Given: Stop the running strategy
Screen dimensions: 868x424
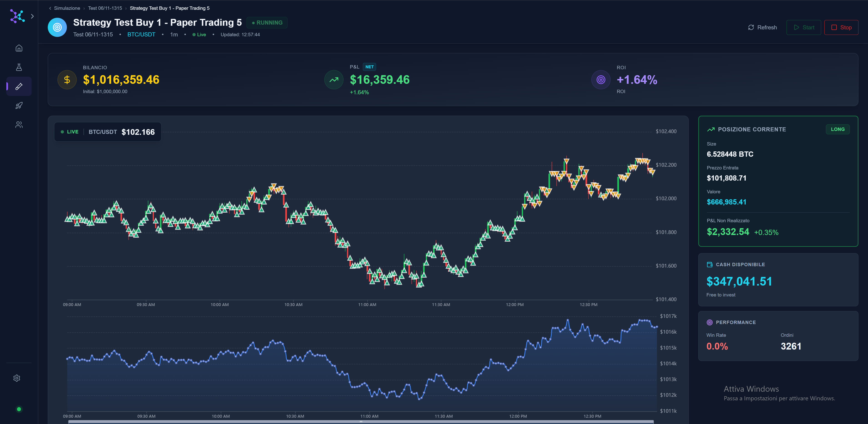Looking at the screenshot, I should (x=841, y=27).
